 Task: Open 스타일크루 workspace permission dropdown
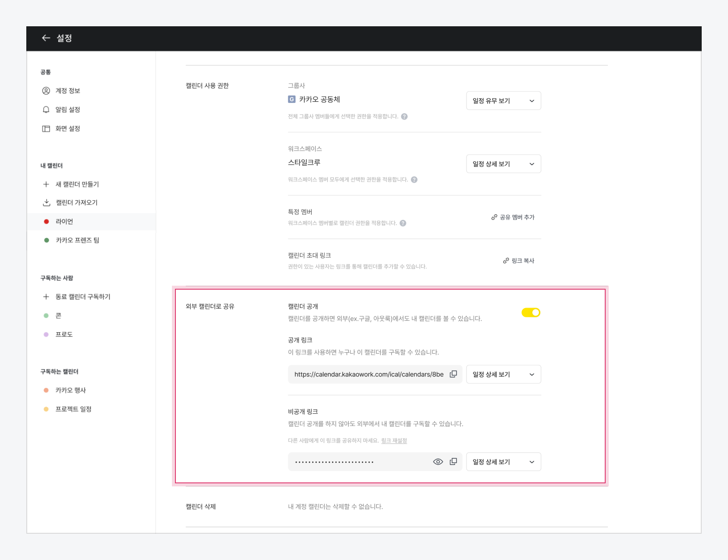[503, 164]
